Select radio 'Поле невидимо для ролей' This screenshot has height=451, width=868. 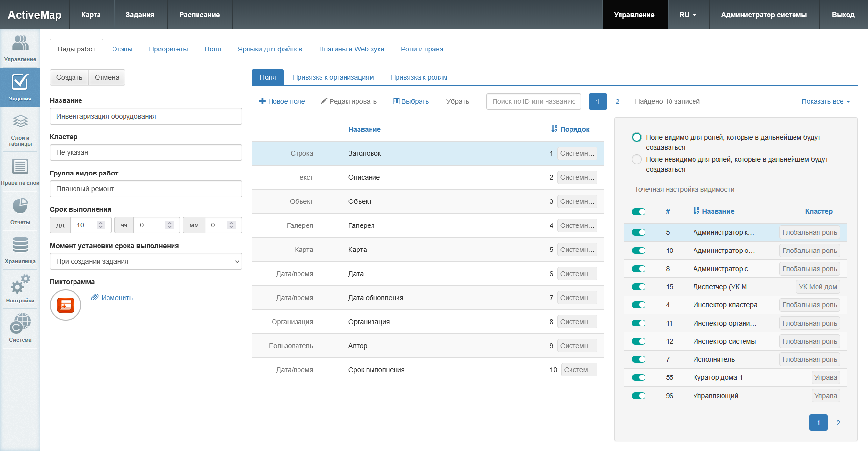pyautogui.click(x=637, y=159)
